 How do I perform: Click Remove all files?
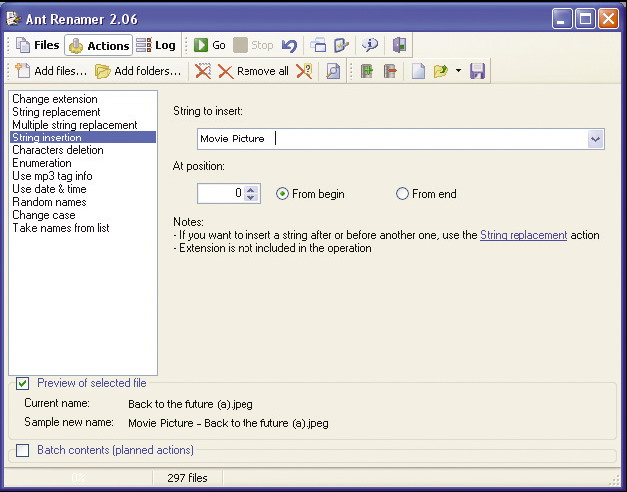pyautogui.click(x=253, y=71)
